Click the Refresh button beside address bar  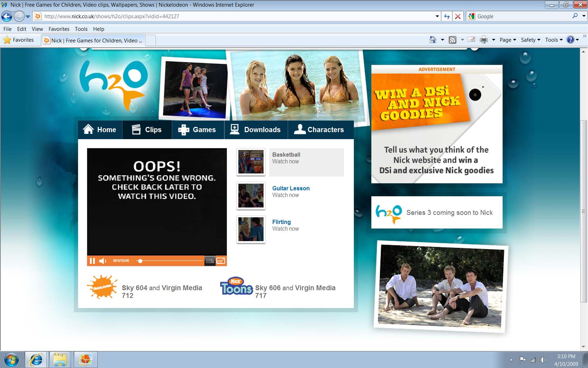pos(447,16)
